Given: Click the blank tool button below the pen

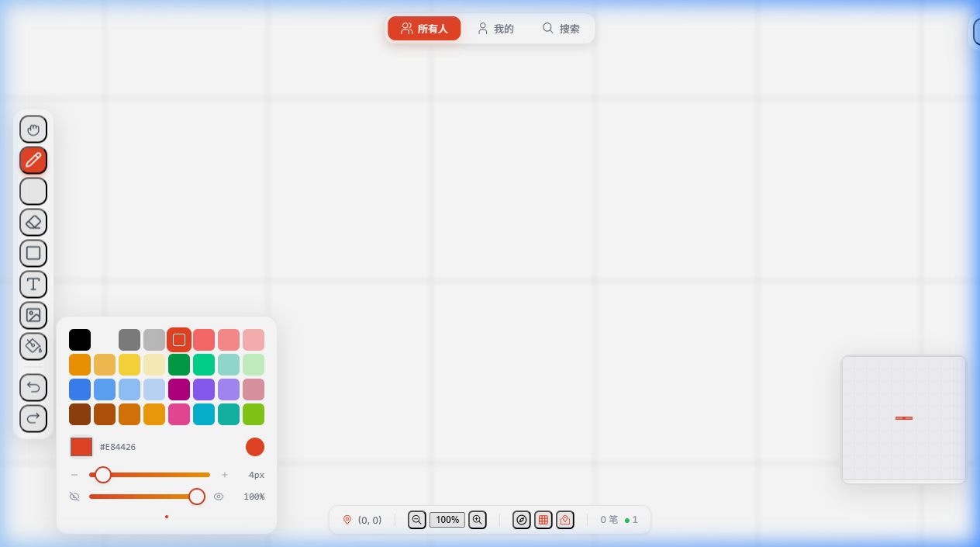Looking at the screenshot, I should (33, 191).
